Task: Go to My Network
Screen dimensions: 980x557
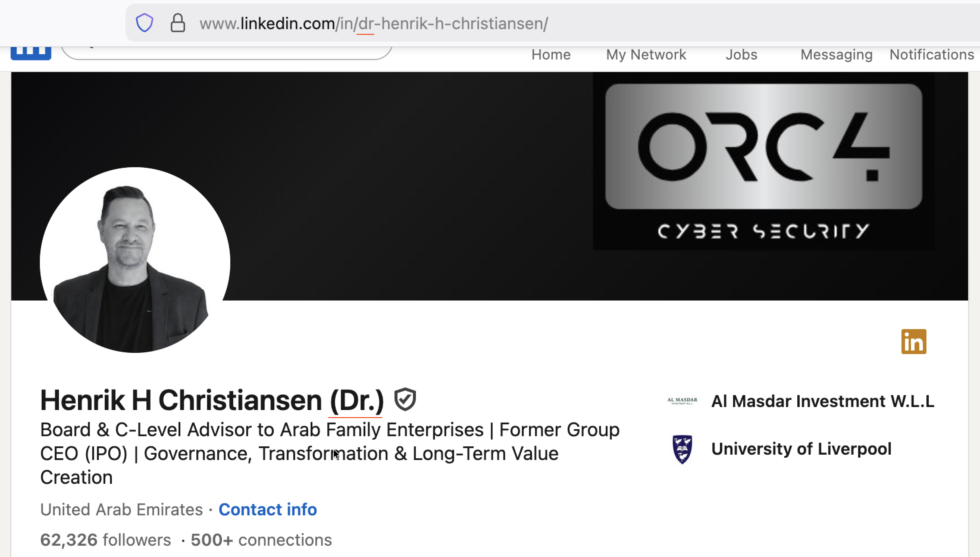Action: [646, 55]
